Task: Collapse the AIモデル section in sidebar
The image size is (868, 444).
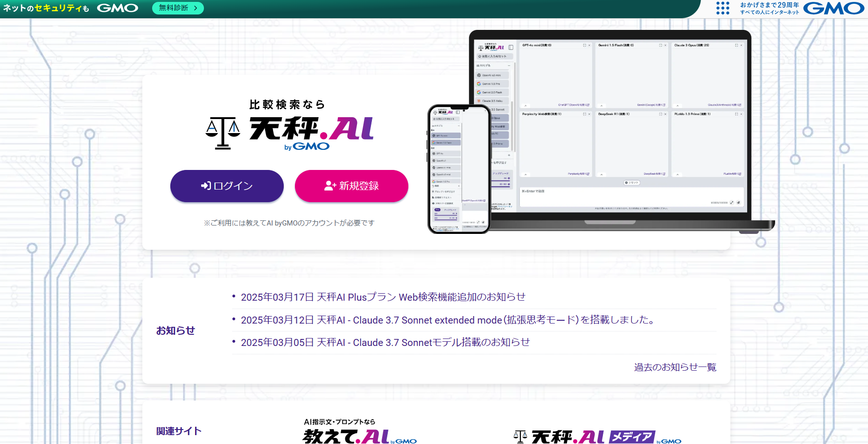Action: point(509,66)
